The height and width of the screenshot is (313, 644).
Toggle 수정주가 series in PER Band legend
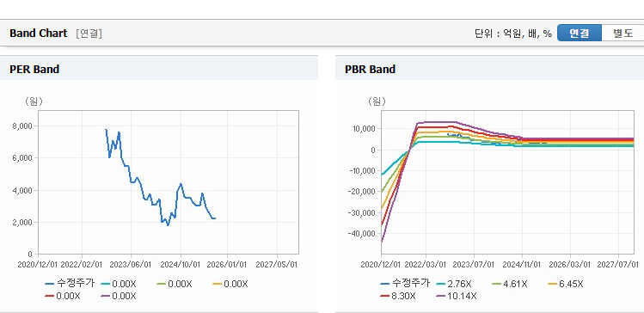pyautogui.click(x=70, y=284)
